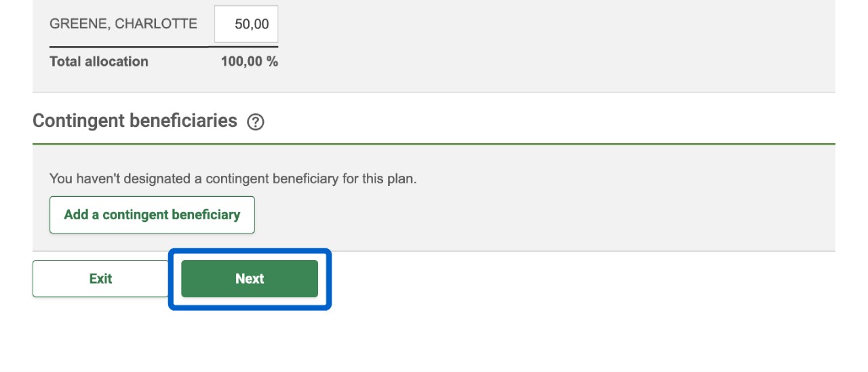Click the Contingent beneficiaries heading
This screenshot has height=372, width=868.
click(135, 121)
